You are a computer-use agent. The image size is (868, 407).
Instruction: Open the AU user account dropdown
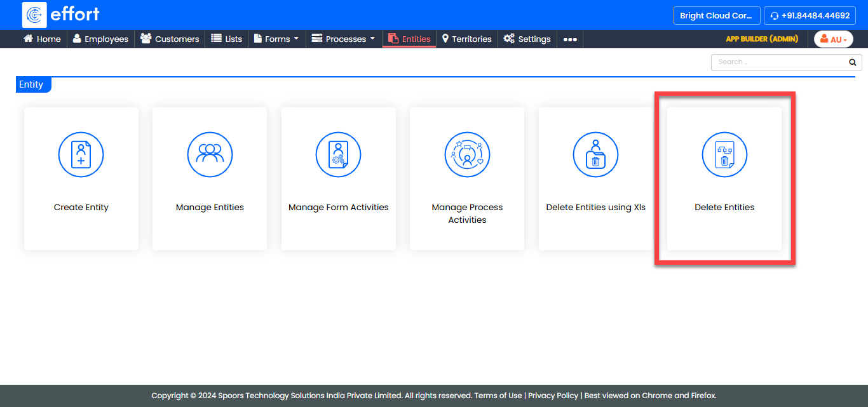point(834,39)
